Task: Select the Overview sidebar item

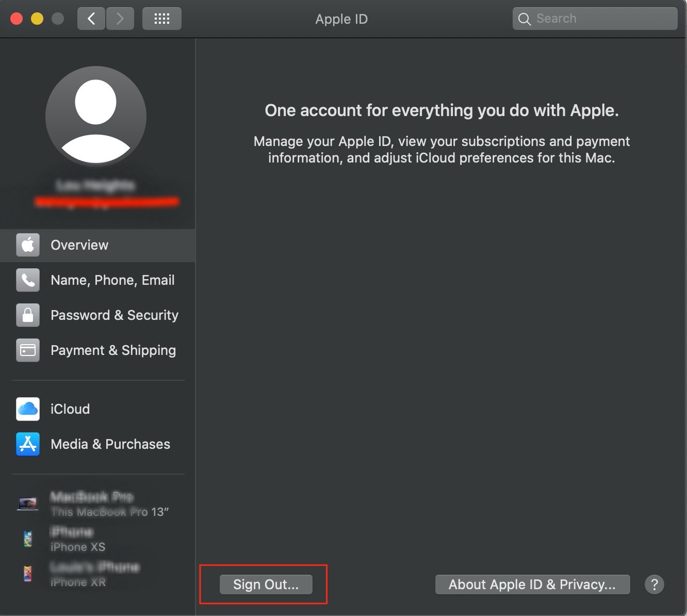Action: (97, 245)
